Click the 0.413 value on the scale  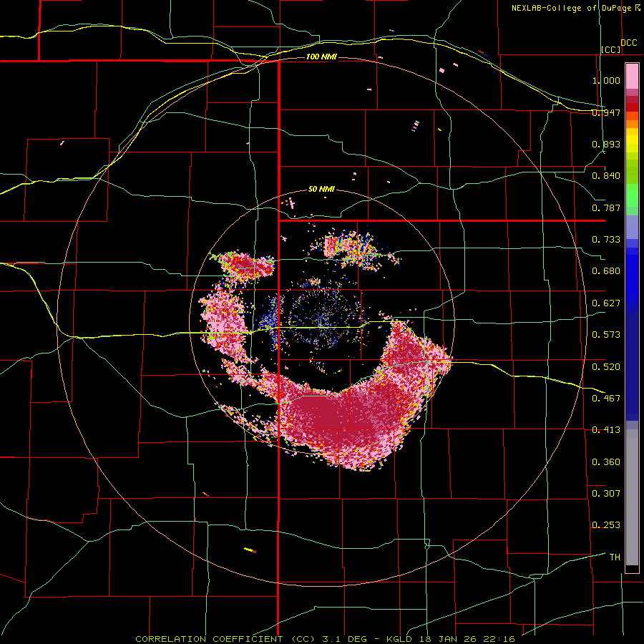point(606,430)
